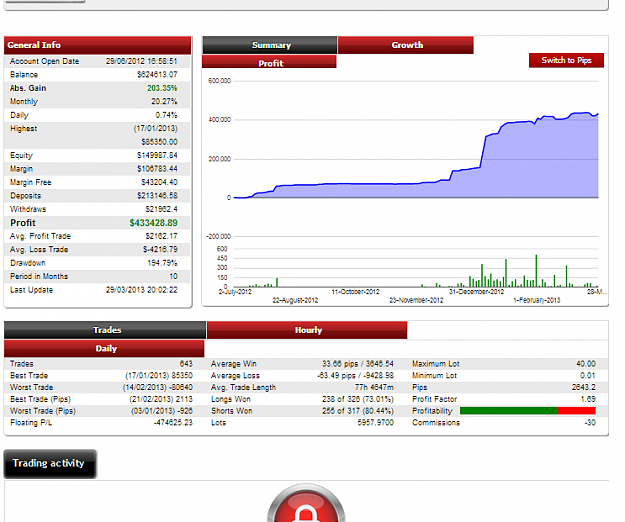Click the Maximum Lot value 40.00
This screenshot has height=522, width=625.
(586, 364)
